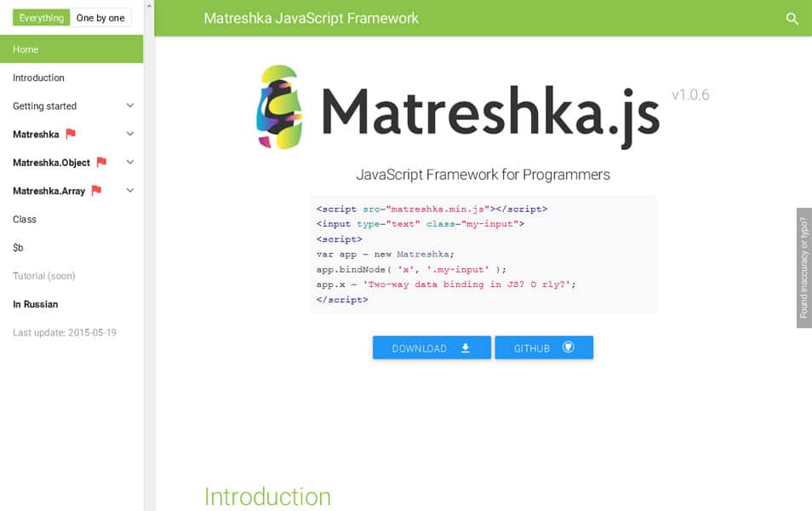Switch to One by one mode
This screenshot has width=812, height=511.
(x=100, y=18)
